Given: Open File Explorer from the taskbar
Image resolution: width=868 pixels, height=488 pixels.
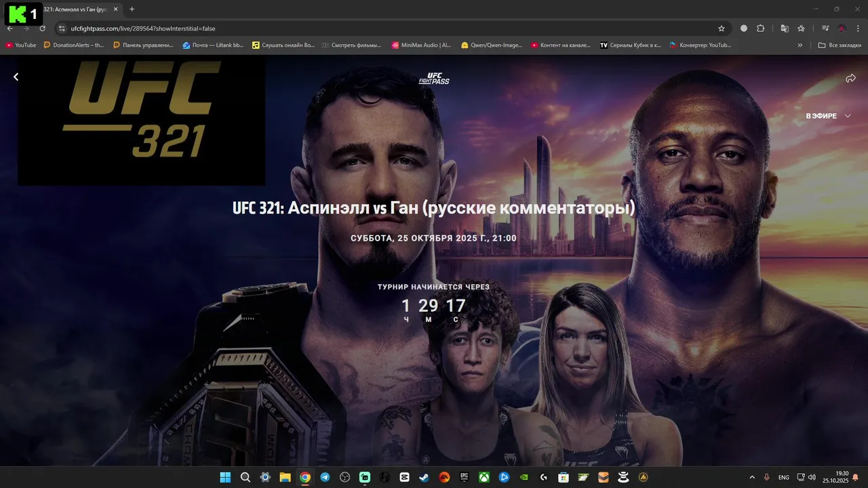Looking at the screenshot, I should pos(285,477).
